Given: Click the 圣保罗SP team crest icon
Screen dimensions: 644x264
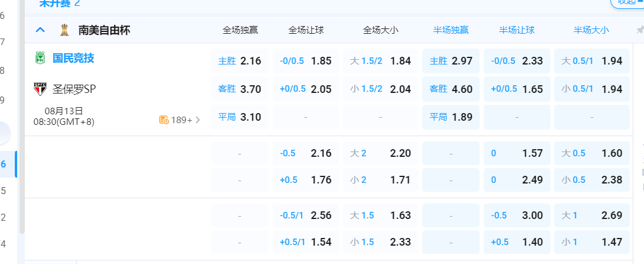Looking at the screenshot, I should (x=40, y=89).
